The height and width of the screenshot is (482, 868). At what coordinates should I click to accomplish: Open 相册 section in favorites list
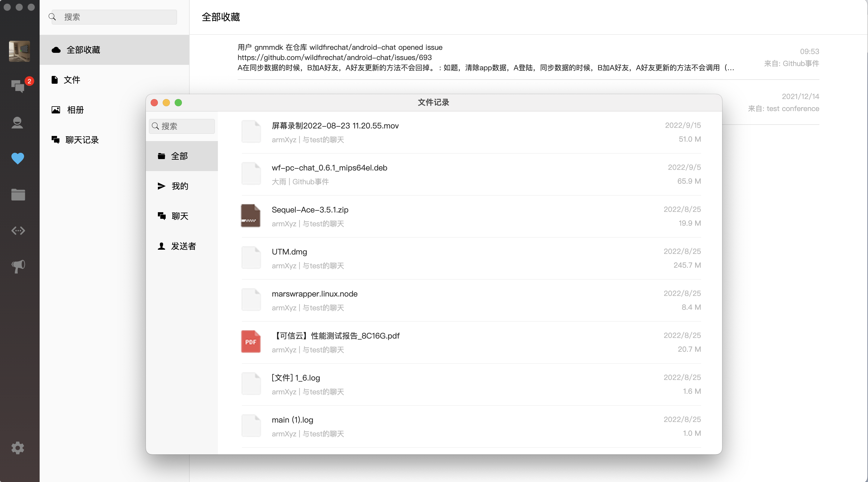[75, 110]
